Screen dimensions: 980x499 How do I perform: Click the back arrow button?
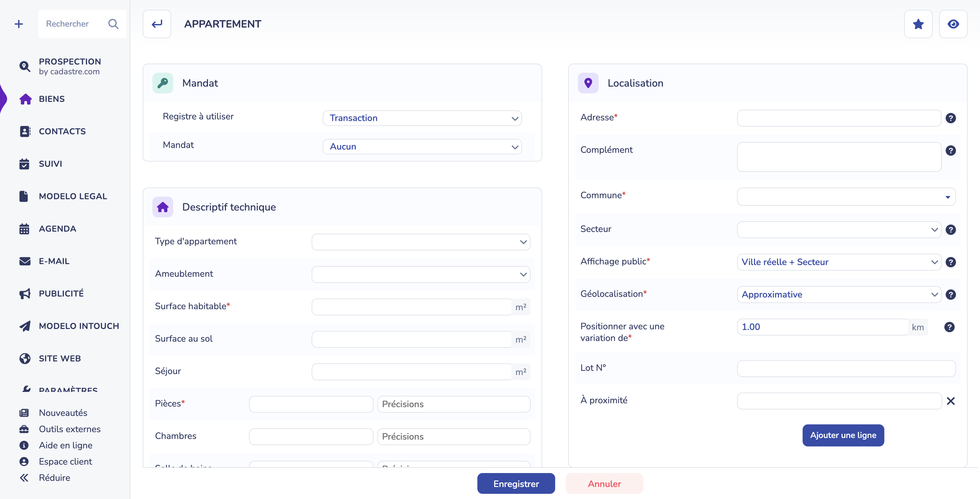[x=157, y=24]
